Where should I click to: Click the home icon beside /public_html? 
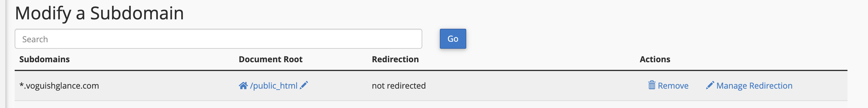click(243, 85)
